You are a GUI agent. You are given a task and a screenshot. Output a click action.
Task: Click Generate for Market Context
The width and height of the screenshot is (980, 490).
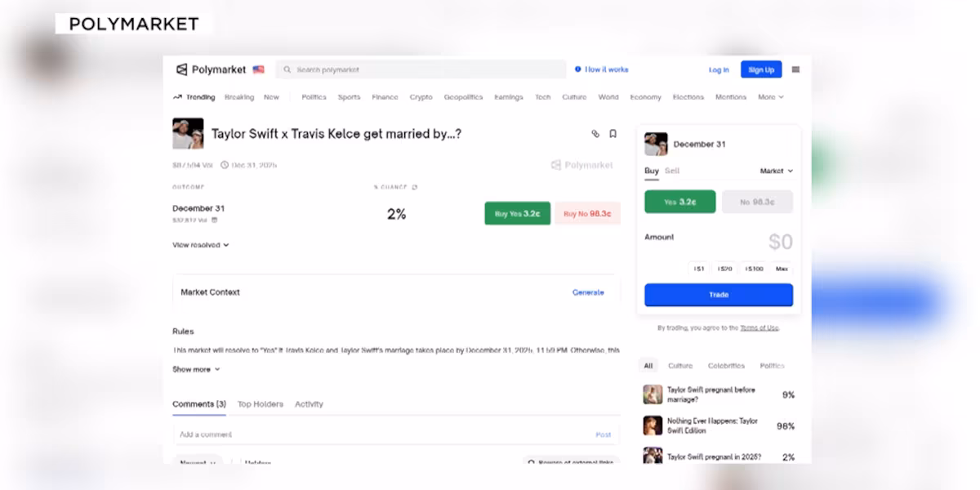(x=588, y=292)
